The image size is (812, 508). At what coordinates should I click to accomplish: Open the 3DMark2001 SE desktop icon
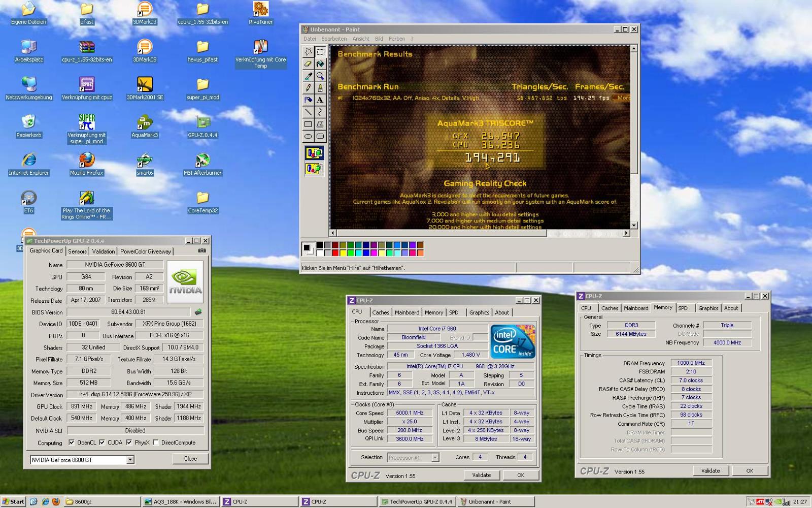145,88
